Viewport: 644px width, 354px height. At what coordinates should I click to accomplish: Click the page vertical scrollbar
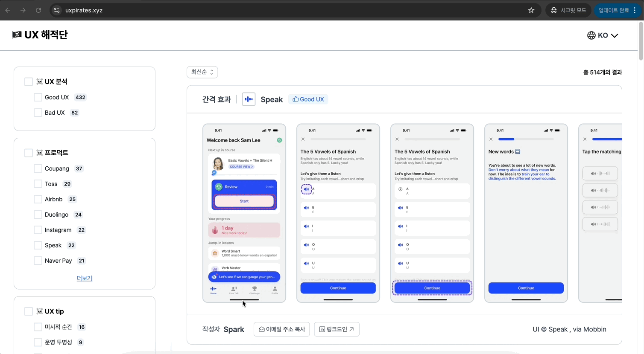tap(641, 41)
